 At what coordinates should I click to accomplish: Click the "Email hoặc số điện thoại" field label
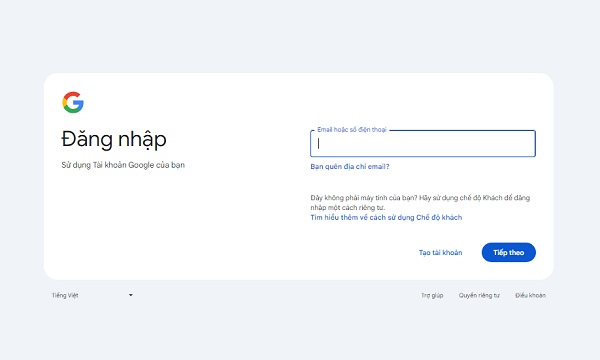tap(352, 130)
